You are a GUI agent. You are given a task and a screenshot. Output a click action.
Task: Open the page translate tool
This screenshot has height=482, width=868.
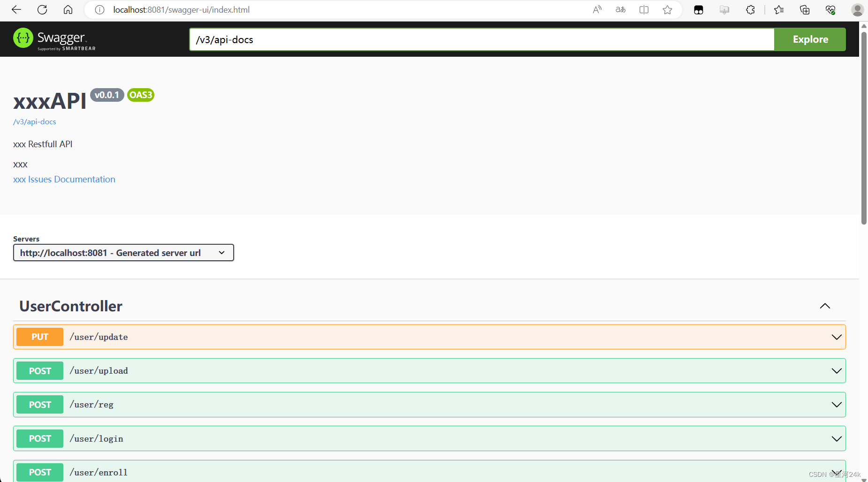620,9
